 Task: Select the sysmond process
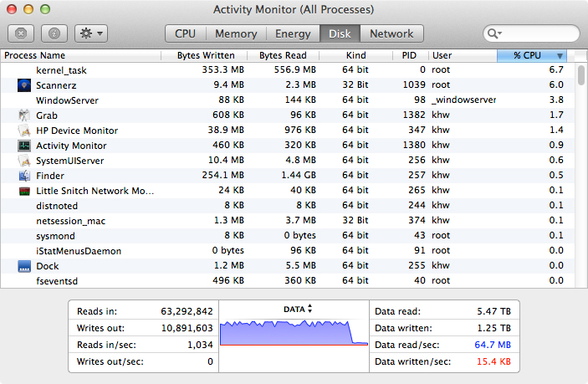(x=287, y=235)
